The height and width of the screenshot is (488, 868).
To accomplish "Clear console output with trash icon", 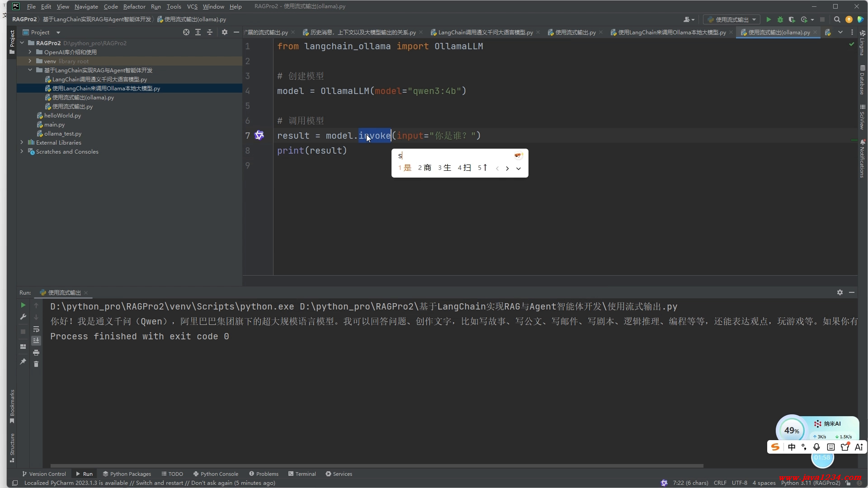I will pyautogui.click(x=36, y=364).
